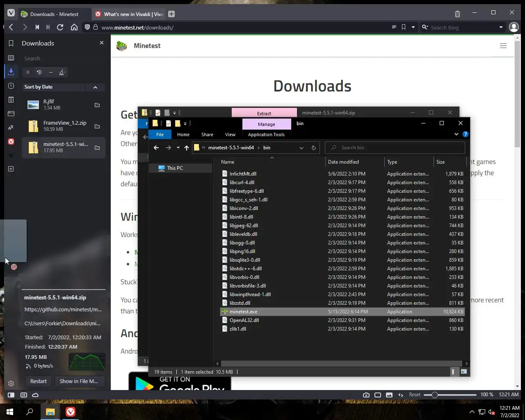525x420 pixels.
Task: Open bookmark folder dropdown arrow
Action: [413, 27]
